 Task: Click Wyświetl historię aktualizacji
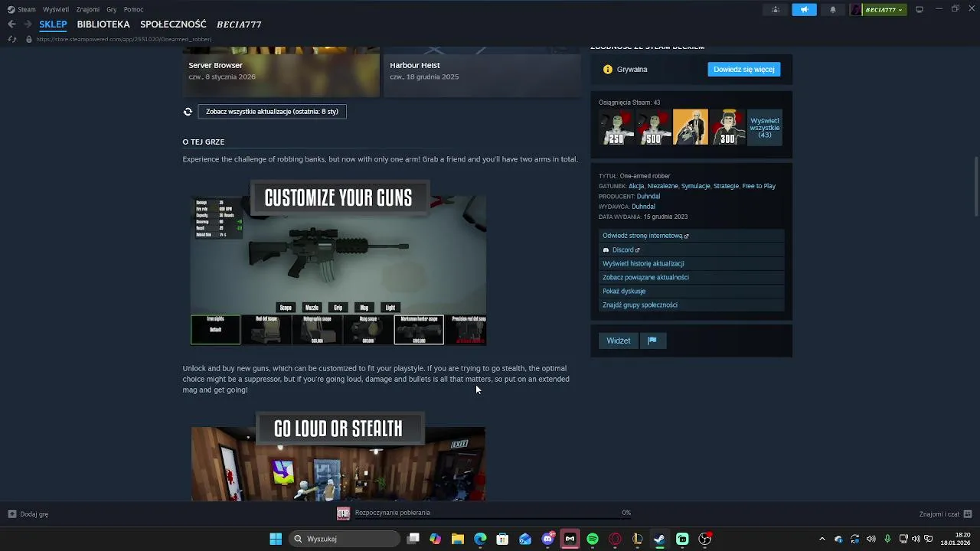[x=691, y=263]
